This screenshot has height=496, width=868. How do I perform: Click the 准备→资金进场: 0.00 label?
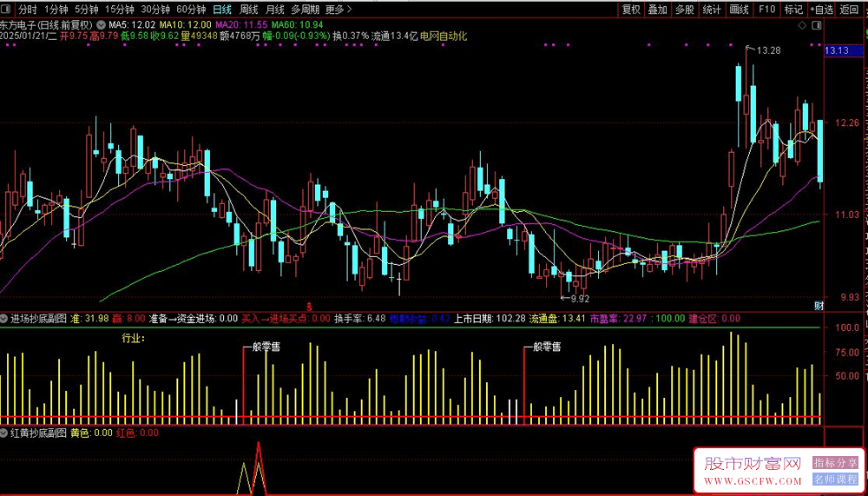(194, 319)
